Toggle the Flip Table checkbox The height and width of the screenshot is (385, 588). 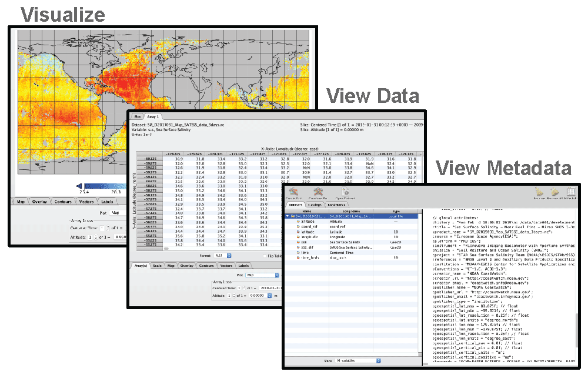coord(263,256)
